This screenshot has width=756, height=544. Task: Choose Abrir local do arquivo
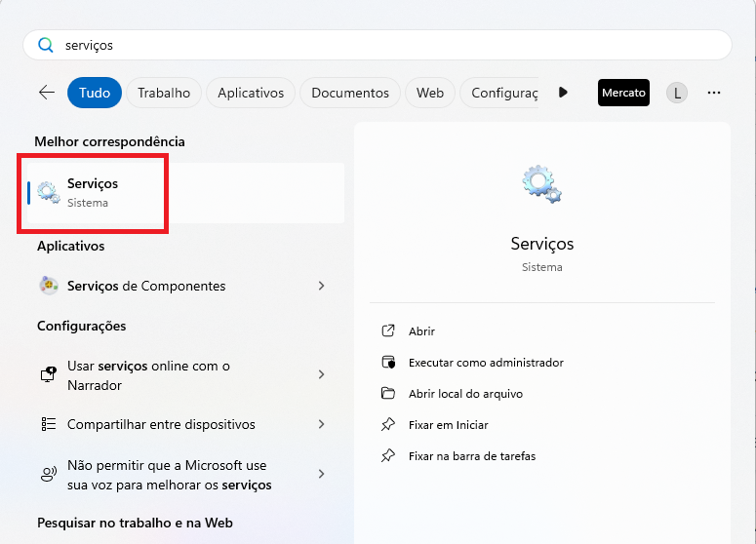point(465,394)
